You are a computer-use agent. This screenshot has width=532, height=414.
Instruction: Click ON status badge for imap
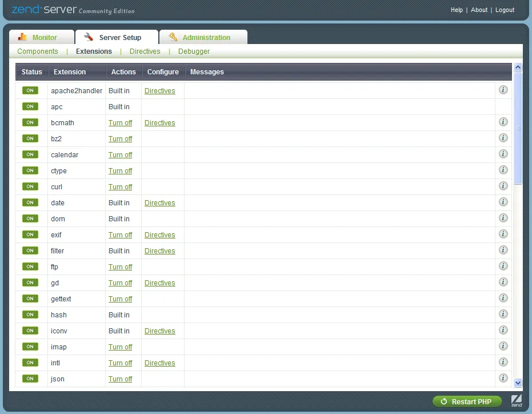point(30,347)
